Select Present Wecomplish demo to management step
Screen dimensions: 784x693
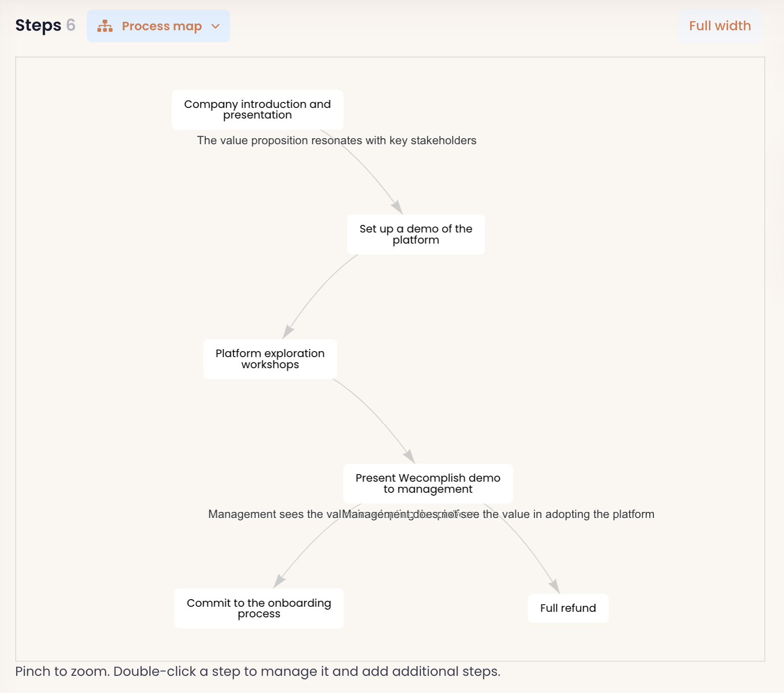[x=428, y=484]
